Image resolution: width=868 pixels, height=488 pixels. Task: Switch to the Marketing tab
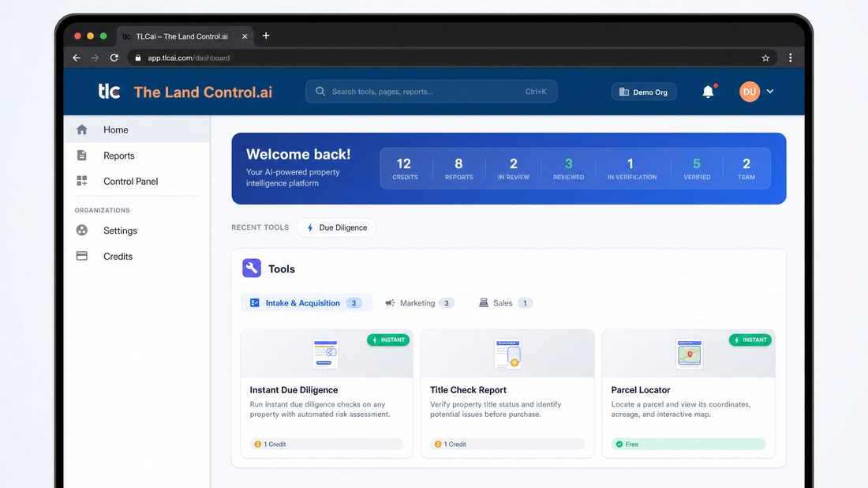(x=420, y=303)
